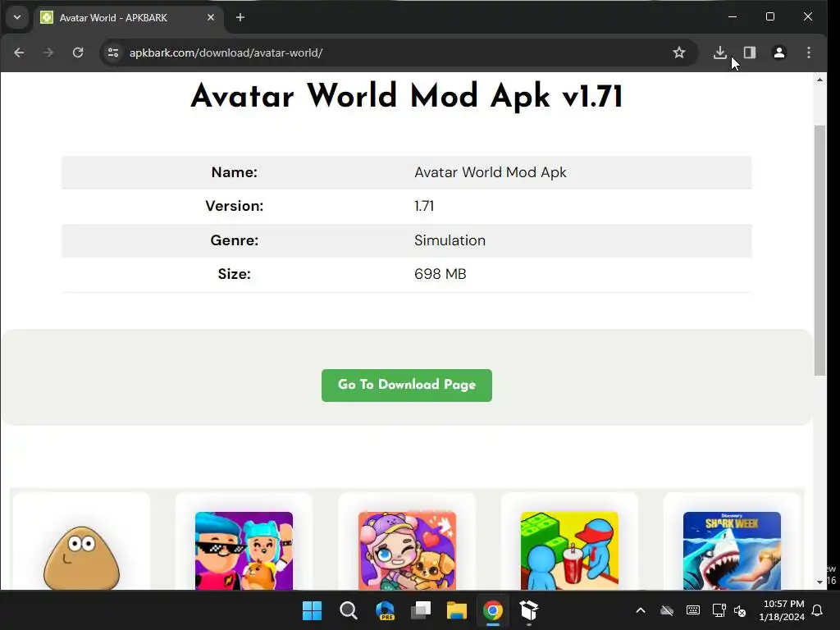
Task: Open the blue stickman money game thumbnail
Action: [569, 551]
